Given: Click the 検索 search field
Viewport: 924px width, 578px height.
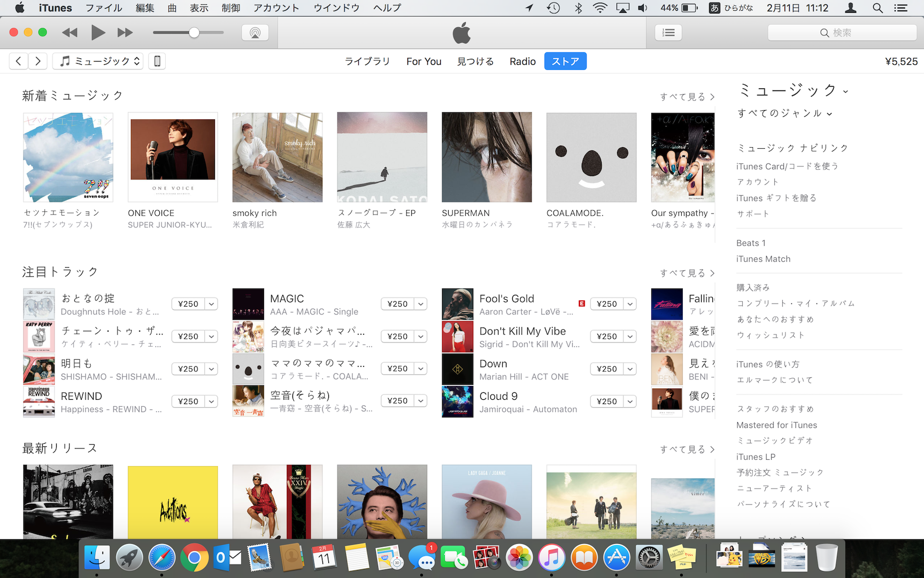Looking at the screenshot, I should (x=842, y=33).
